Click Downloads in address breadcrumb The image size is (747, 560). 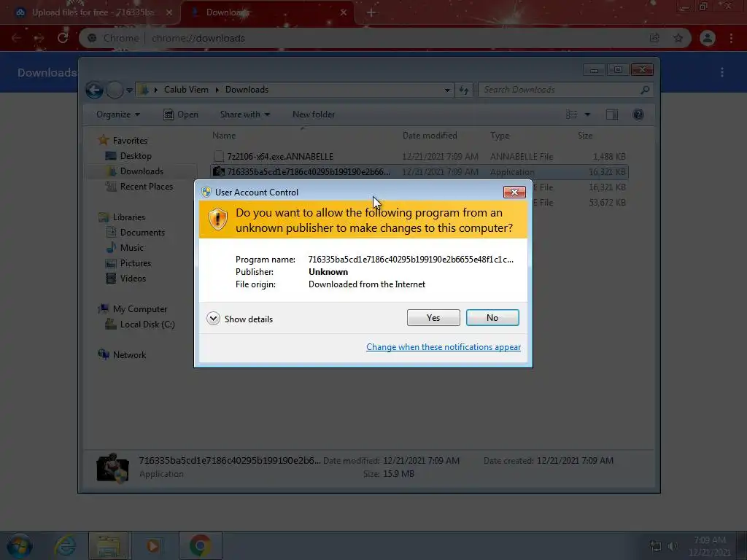pyautogui.click(x=247, y=90)
